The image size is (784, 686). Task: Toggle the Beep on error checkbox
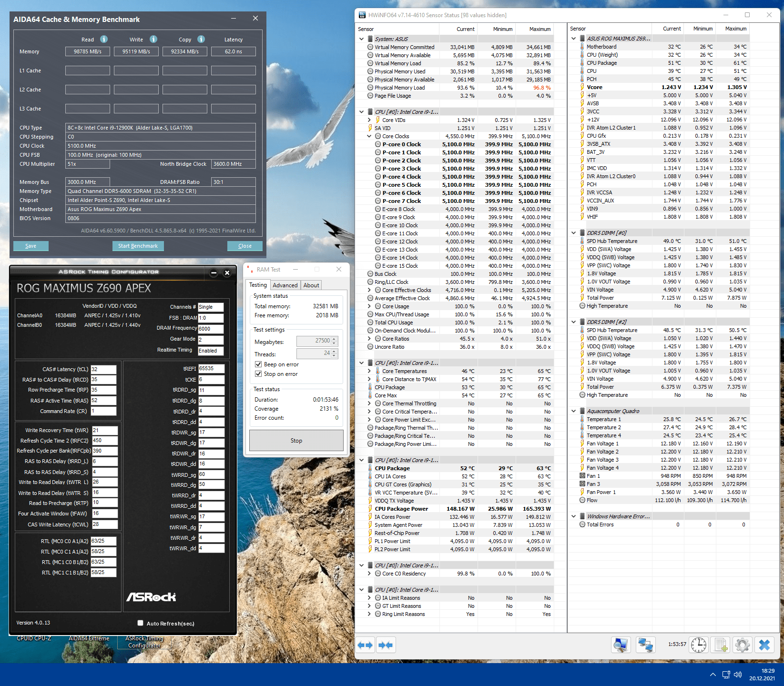tap(258, 364)
